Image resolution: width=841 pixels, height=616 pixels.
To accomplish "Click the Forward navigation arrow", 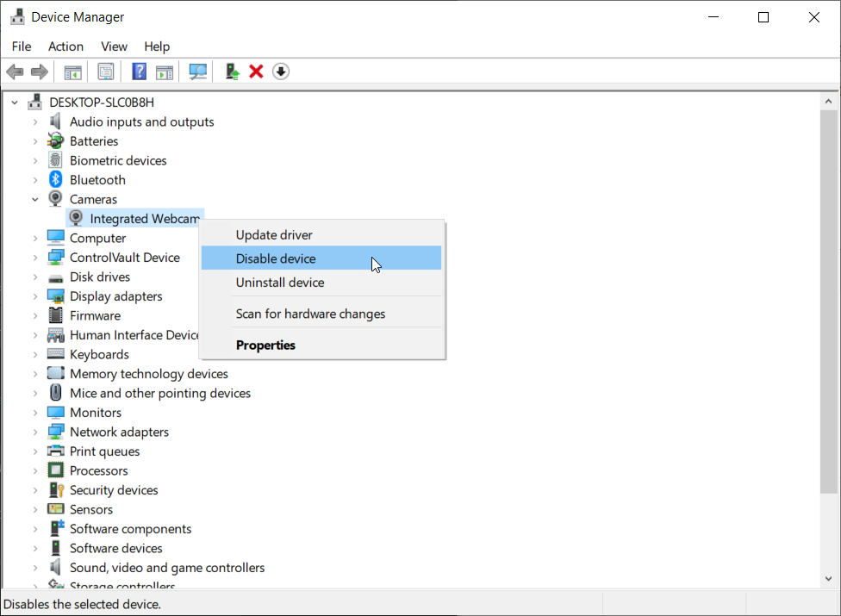I will (39, 71).
